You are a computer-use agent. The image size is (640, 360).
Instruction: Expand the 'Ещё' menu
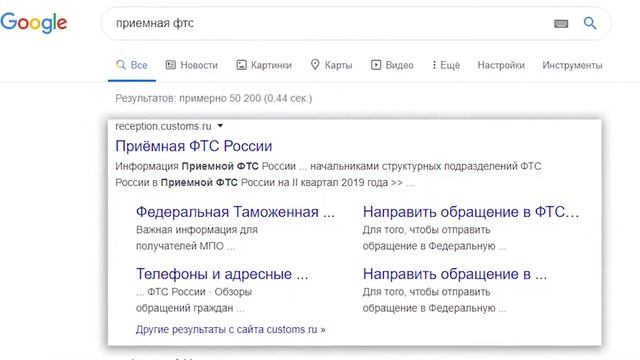[446, 65]
